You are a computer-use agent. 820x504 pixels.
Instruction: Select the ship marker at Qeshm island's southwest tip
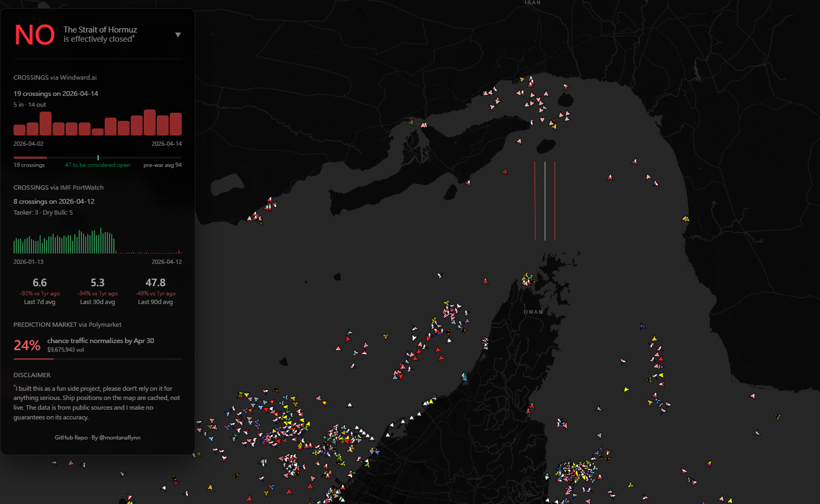(x=468, y=183)
